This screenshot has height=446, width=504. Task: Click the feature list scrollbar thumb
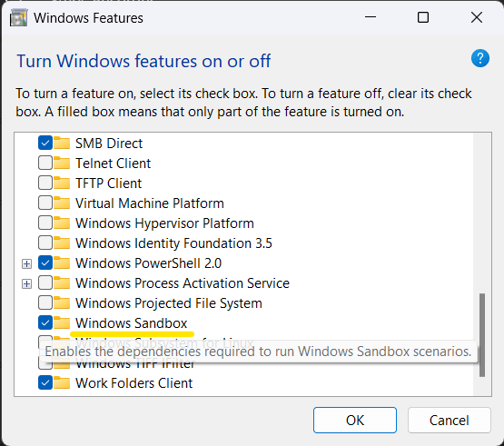[x=482, y=335]
